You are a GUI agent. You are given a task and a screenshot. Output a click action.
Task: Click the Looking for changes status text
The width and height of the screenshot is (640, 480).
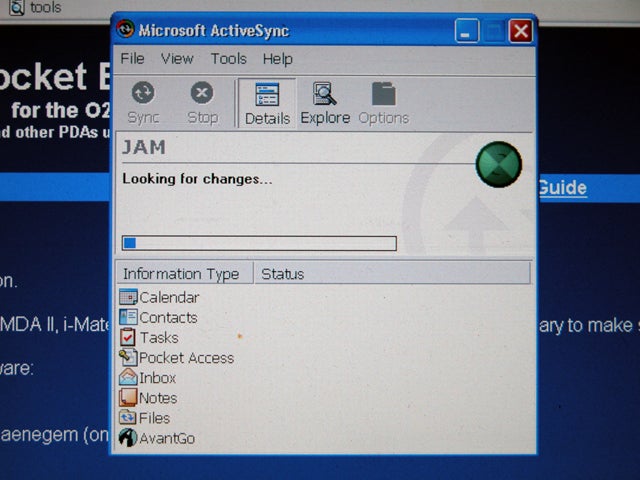click(x=197, y=179)
